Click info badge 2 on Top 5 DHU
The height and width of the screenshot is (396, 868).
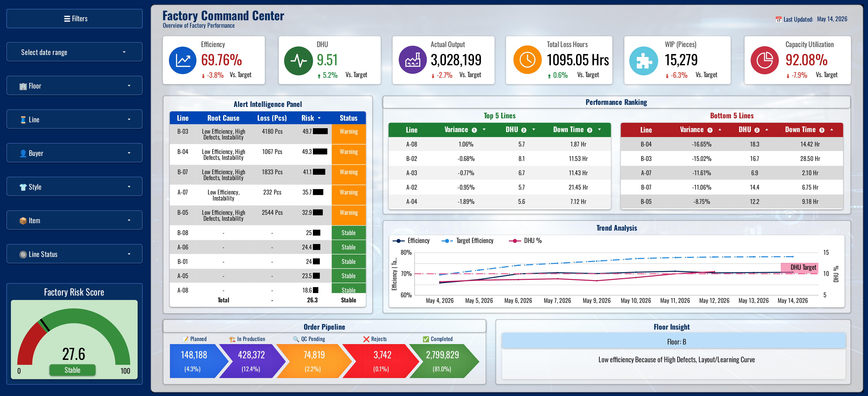coord(524,130)
